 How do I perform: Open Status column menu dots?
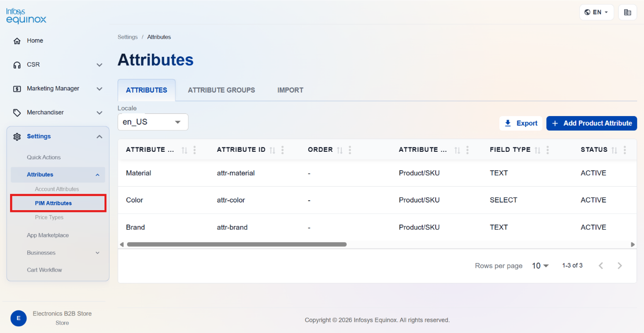[x=625, y=150]
